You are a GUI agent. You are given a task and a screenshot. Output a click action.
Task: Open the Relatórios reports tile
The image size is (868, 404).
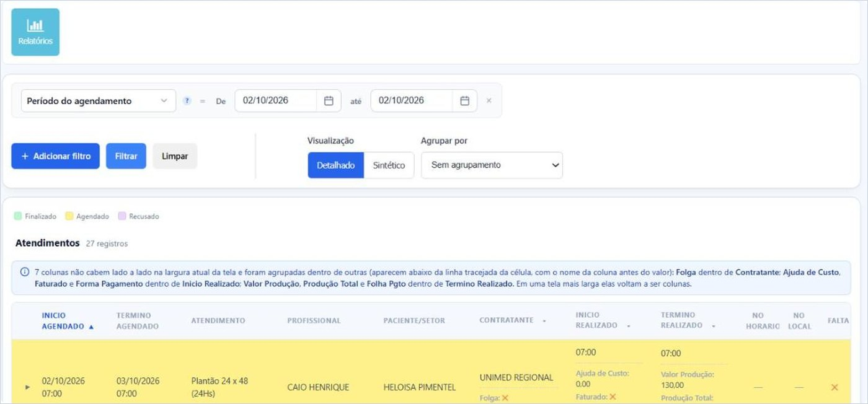point(35,32)
